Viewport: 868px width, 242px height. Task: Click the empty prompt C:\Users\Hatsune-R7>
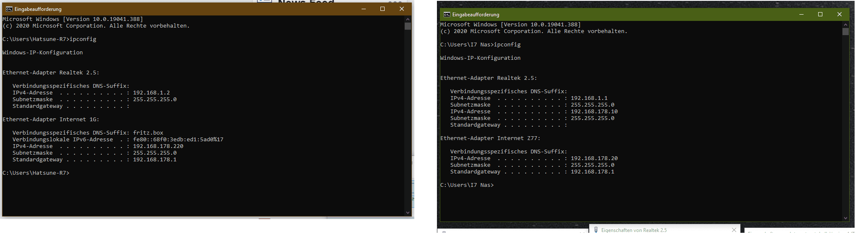click(x=36, y=173)
